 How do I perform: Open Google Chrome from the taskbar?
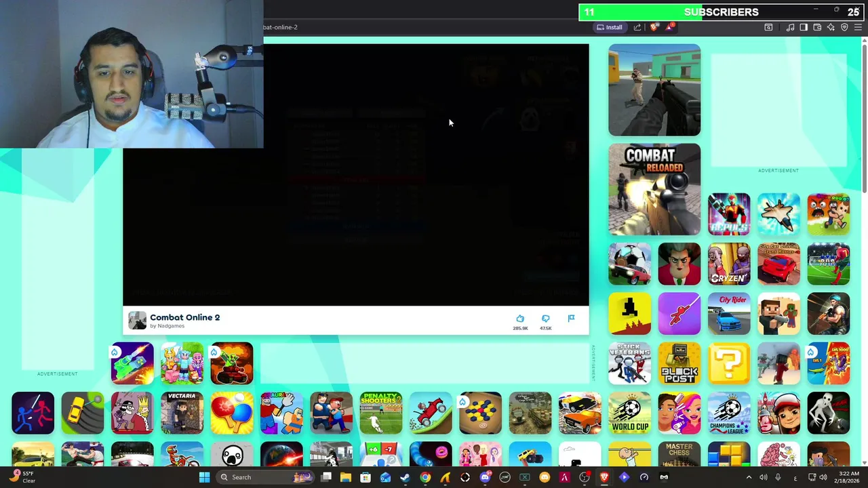[x=425, y=477]
